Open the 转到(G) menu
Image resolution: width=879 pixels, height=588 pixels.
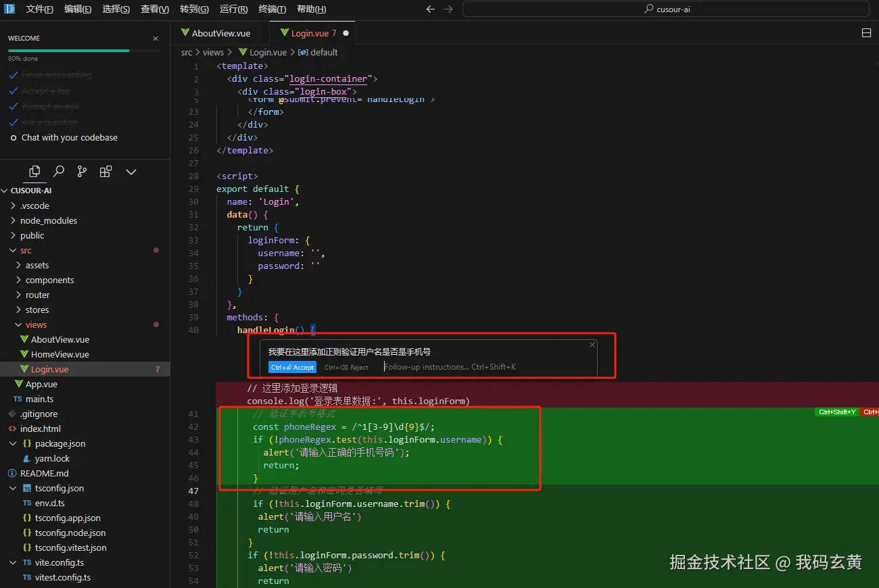[x=194, y=9]
